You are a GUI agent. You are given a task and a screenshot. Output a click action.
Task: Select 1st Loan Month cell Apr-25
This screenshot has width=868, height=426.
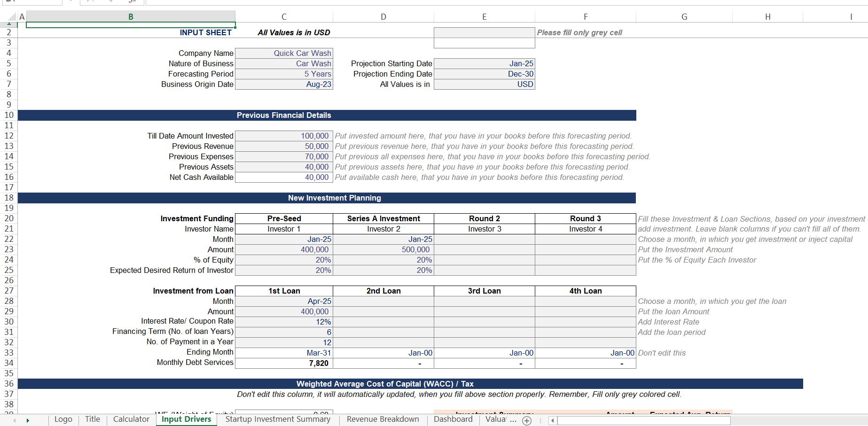[x=284, y=301]
